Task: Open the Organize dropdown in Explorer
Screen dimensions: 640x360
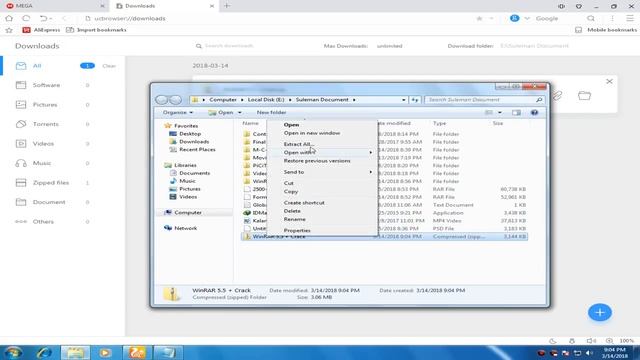Action: (178, 112)
